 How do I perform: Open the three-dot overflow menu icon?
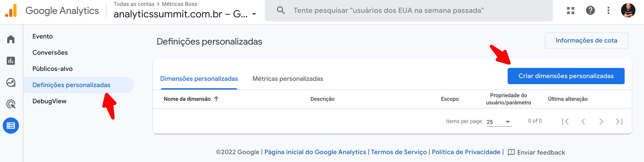click(x=608, y=11)
